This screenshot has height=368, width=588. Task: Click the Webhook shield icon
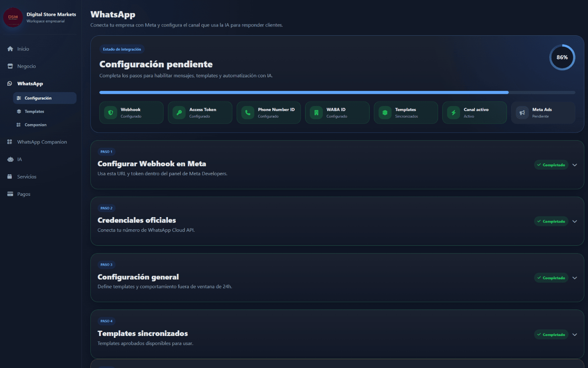pyautogui.click(x=111, y=113)
